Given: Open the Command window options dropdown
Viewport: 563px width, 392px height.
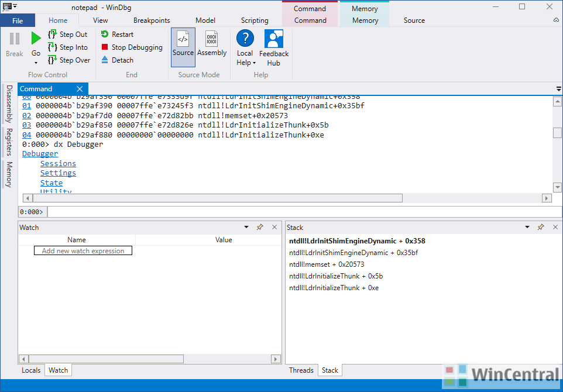Looking at the screenshot, I should tap(559, 89).
